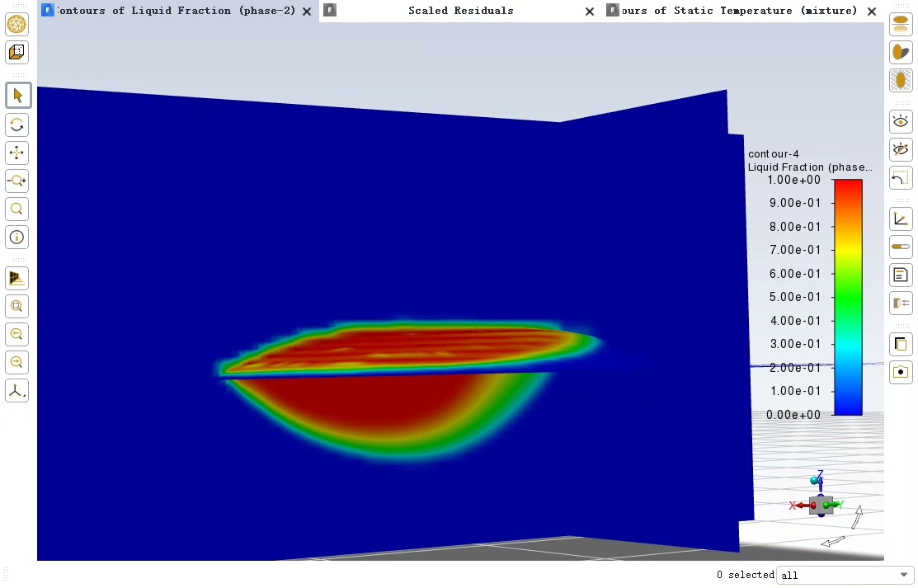Close the Static Temperature tab
Screen dimensions: 918x588
tap(872, 11)
